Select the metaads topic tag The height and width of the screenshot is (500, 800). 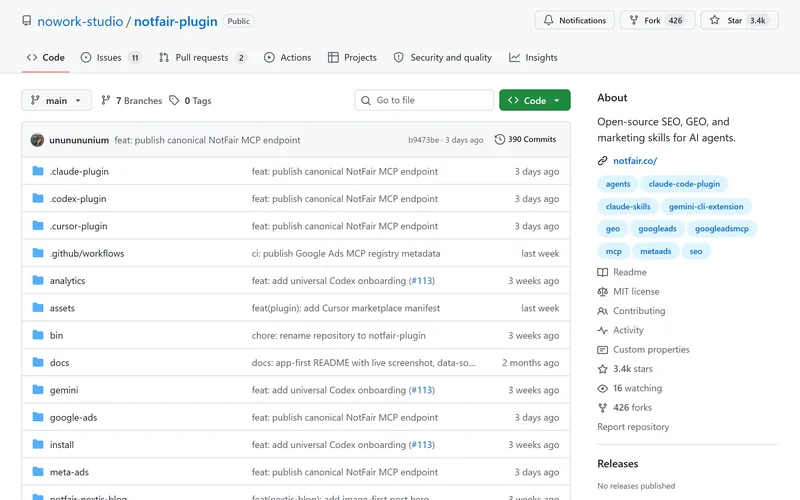(656, 252)
